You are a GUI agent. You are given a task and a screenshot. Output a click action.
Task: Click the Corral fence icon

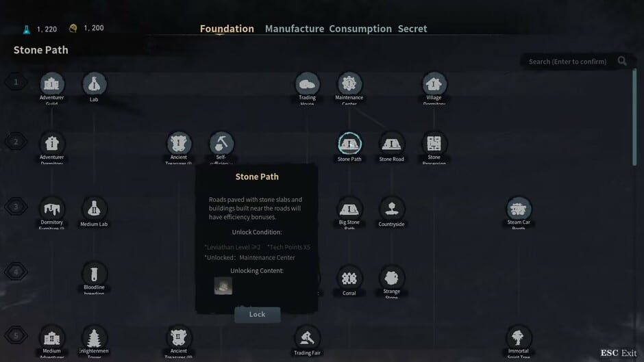(349, 279)
